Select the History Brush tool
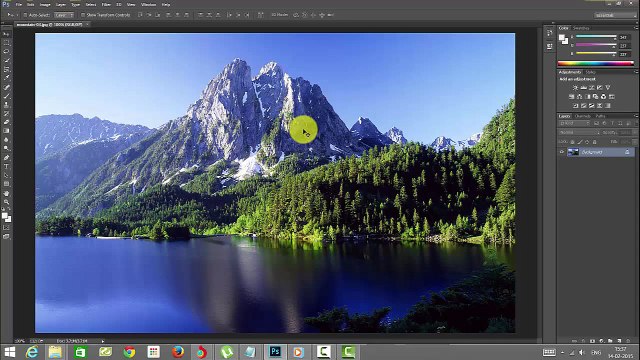Image resolution: width=640 pixels, height=360 pixels. tap(6, 113)
